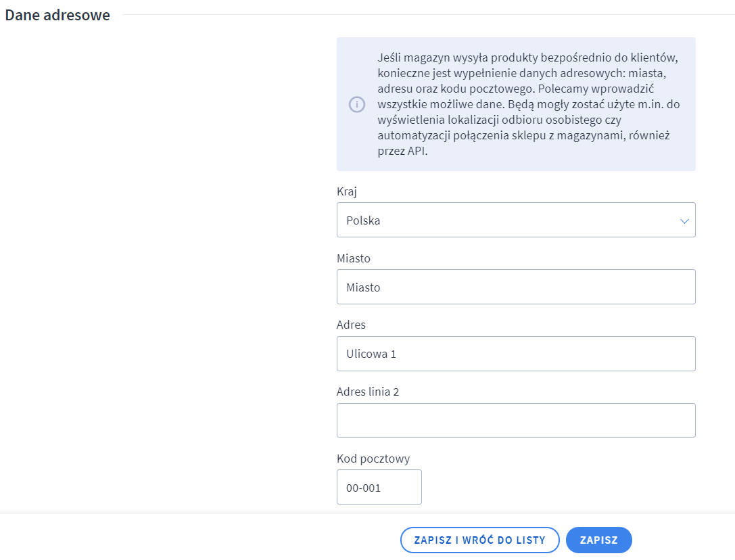Image resolution: width=735 pixels, height=560 pixels.
Task: Click the selected value Polska in Kraj
Action: click(x=363, y=220)
